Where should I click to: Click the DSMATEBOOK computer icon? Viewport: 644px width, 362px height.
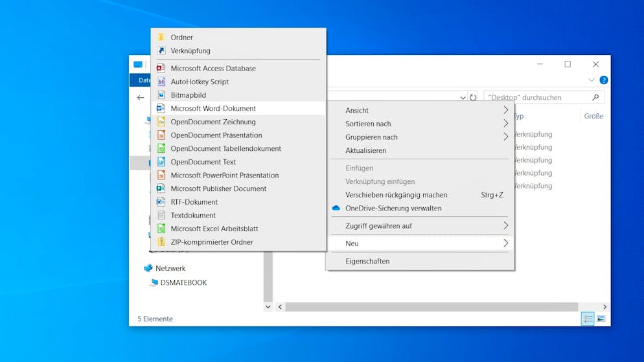tap(154, 282)
